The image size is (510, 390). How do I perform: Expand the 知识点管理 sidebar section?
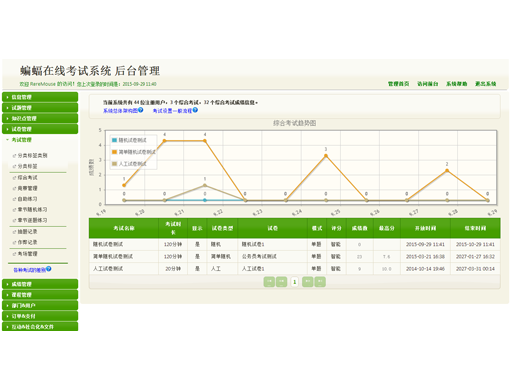pyautogui.click(x=40, y=118)
